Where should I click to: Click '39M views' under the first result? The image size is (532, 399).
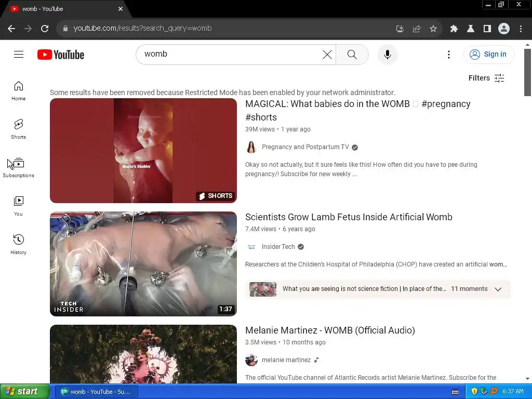pos(260,129)
